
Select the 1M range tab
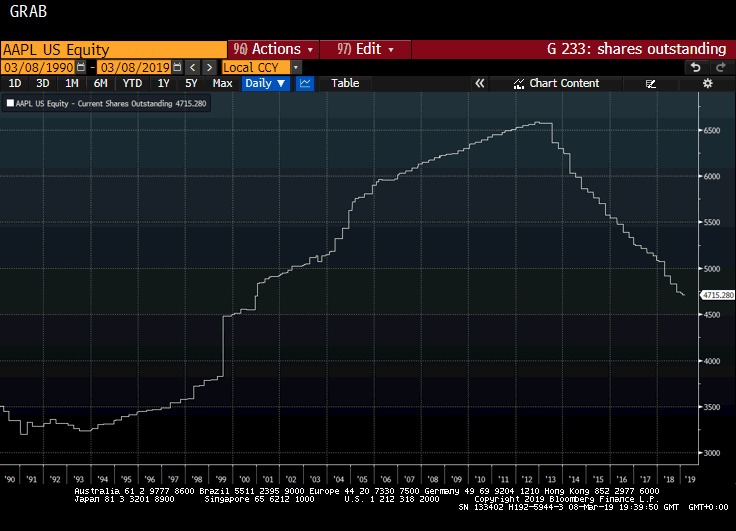(x=71, y=84)
